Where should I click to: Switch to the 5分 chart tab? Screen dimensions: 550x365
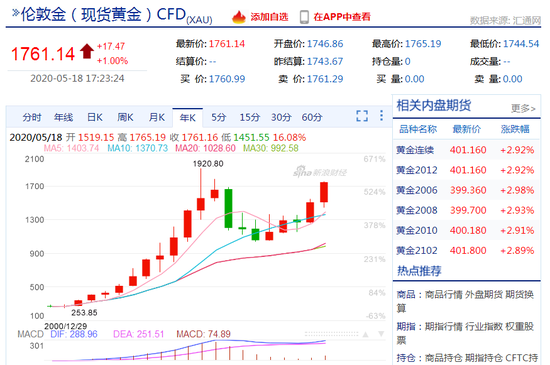pos(219,117)
